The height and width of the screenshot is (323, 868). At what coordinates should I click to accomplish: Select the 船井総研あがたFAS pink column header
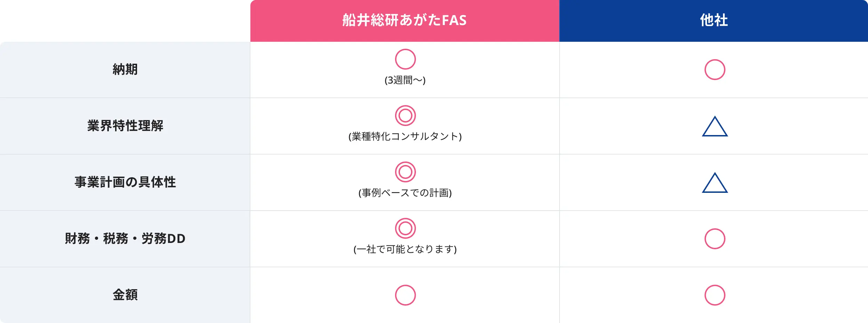[x=404, y=20]
